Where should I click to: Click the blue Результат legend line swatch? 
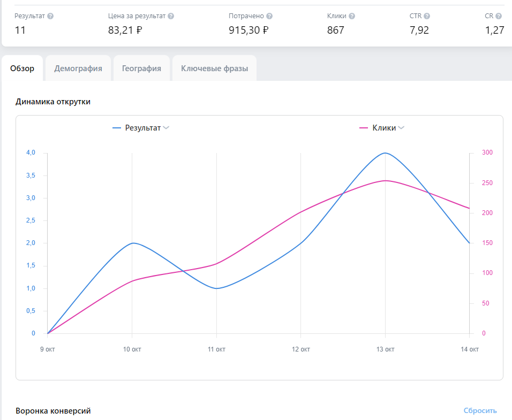[x=117, y=128]
